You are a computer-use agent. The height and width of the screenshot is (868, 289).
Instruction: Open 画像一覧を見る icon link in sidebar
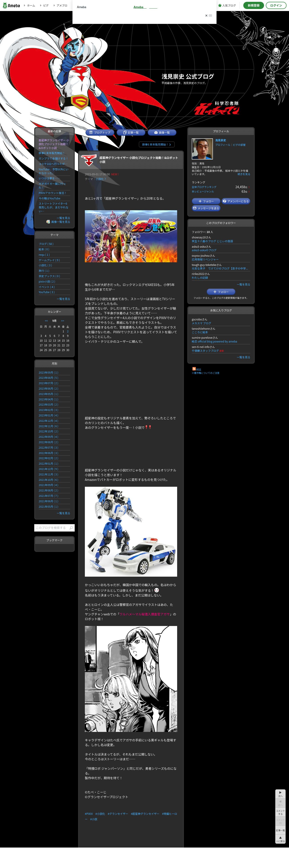tap(58, 222)
